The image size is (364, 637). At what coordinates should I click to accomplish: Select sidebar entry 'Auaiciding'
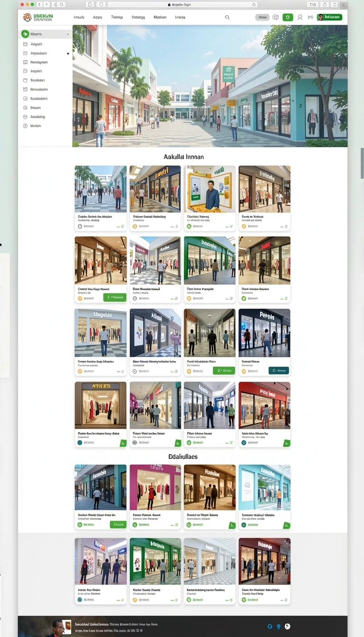[x=37, y=117]
